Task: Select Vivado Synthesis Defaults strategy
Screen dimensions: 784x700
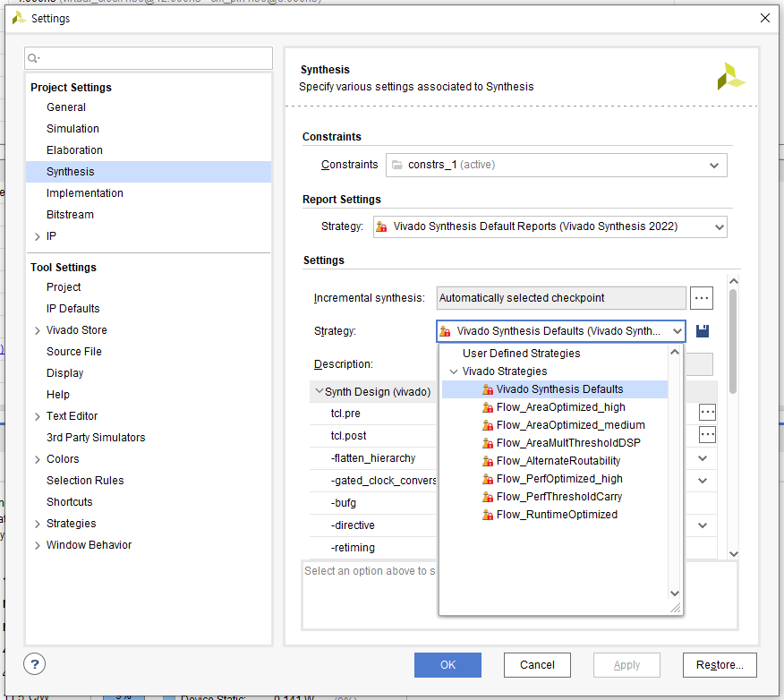Action: tap(555, 389)
